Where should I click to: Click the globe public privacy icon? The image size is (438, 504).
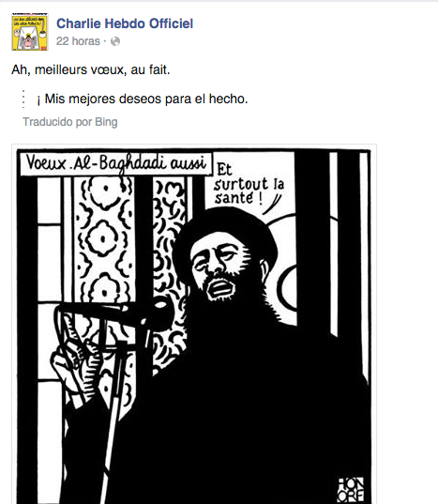[115, 41]
